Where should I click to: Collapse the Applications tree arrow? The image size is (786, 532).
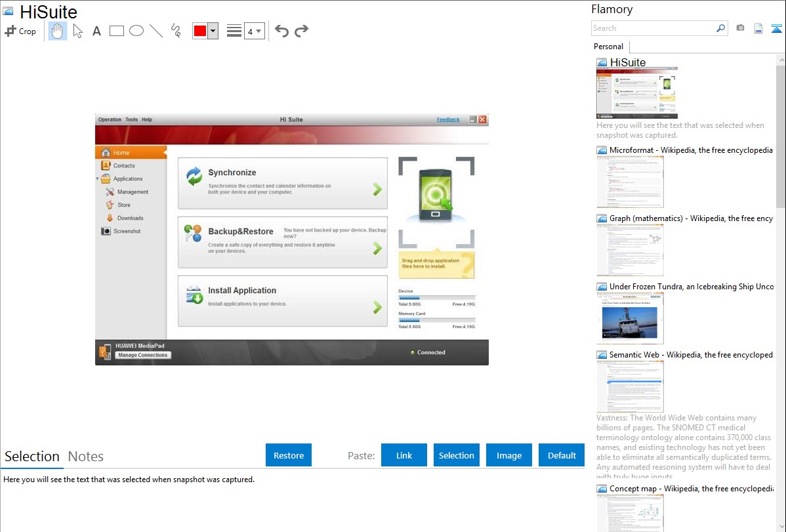pyautogui.click(x=97, y=178)
